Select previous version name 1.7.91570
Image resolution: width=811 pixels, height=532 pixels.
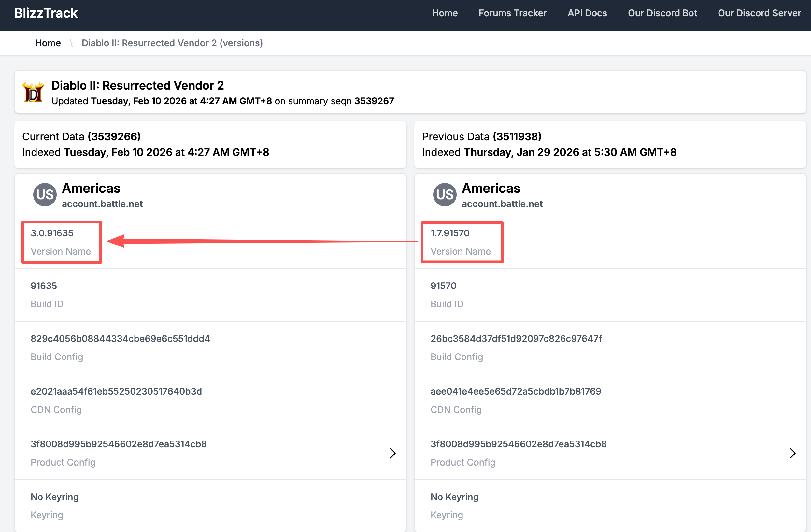pyautogui.click(x=450, y=233)
